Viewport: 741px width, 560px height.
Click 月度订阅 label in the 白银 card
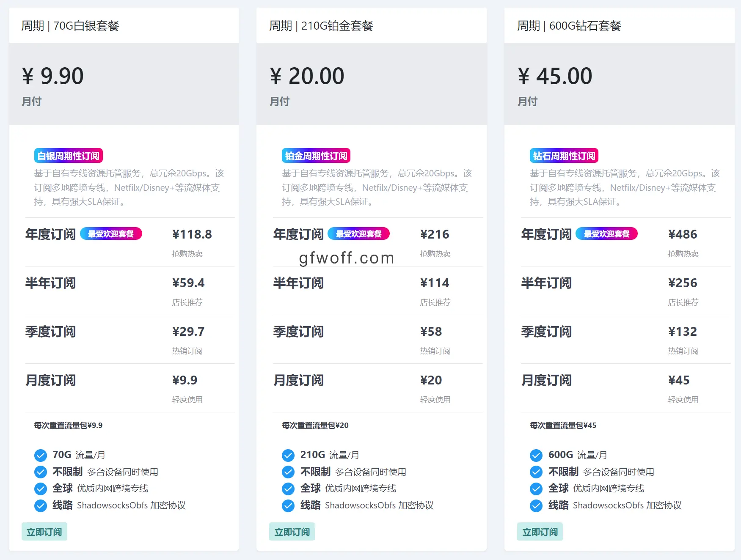point(50,380)
